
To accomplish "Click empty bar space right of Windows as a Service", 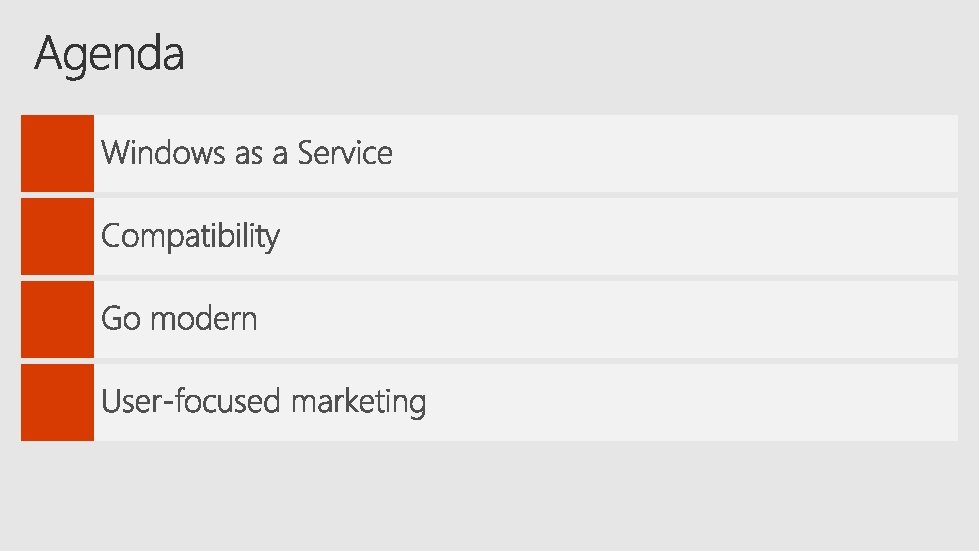I will coord(680,153).
